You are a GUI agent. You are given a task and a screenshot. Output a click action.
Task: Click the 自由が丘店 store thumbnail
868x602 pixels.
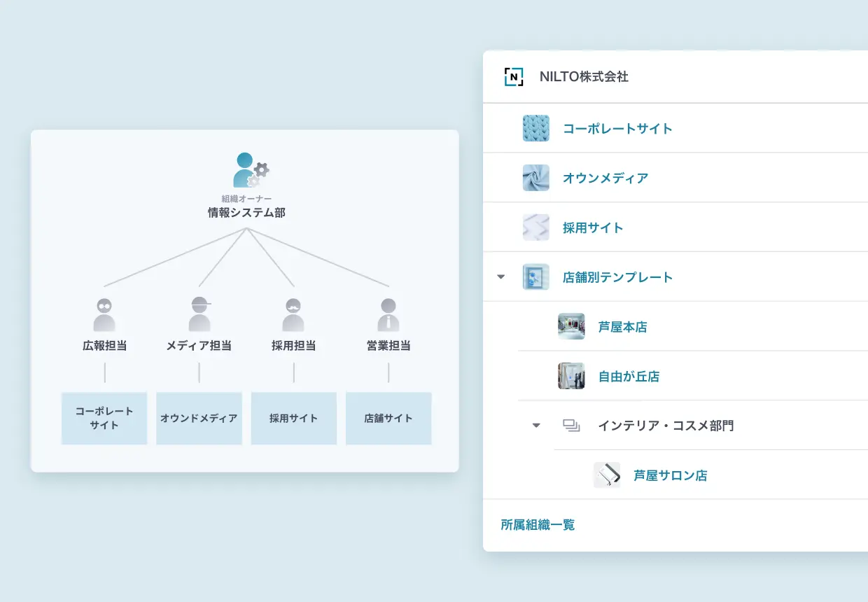(x=571, y=376)
